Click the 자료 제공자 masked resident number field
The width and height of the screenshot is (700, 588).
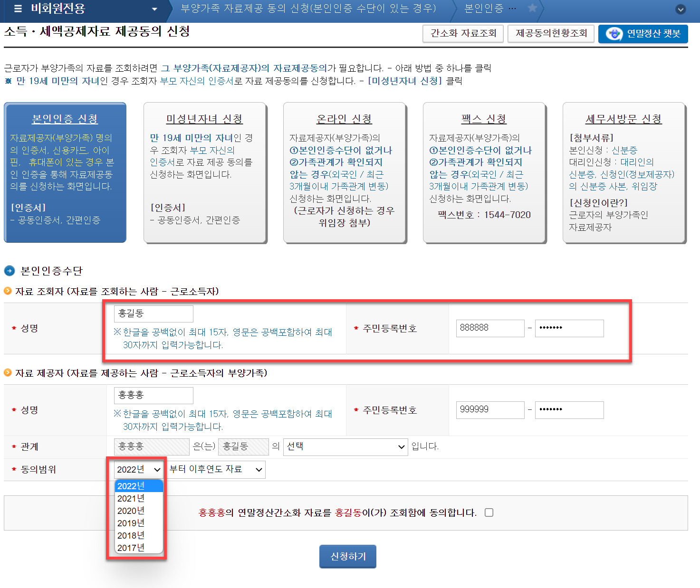(x=569, y=410)
